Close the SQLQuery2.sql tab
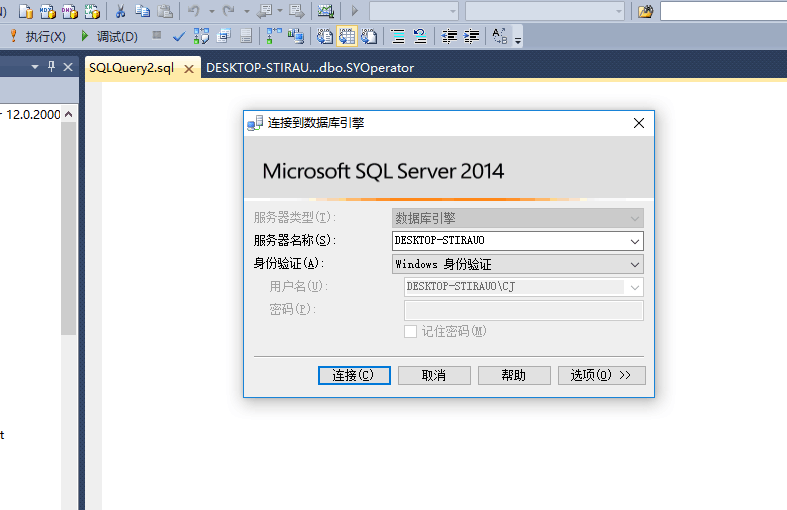This screenshot has height=510, width=787. pyautogui.click(x=189, y=69)
